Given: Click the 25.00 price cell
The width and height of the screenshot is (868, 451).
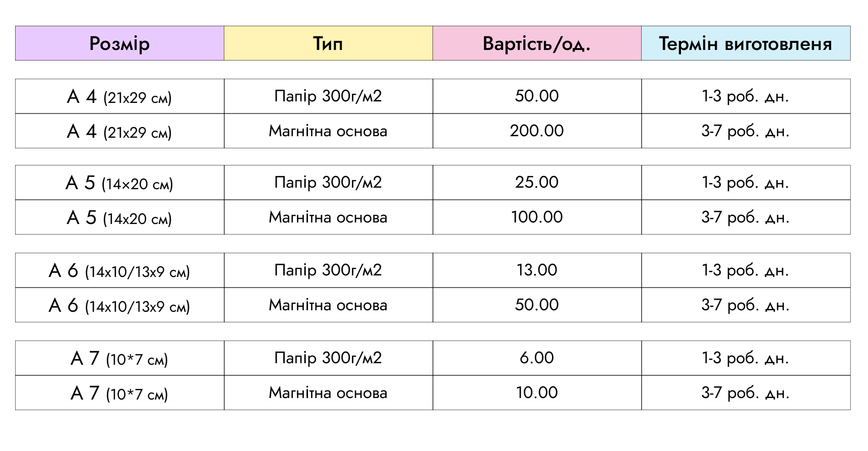Looking at the screenshot, I should click(x=537, y=183).
